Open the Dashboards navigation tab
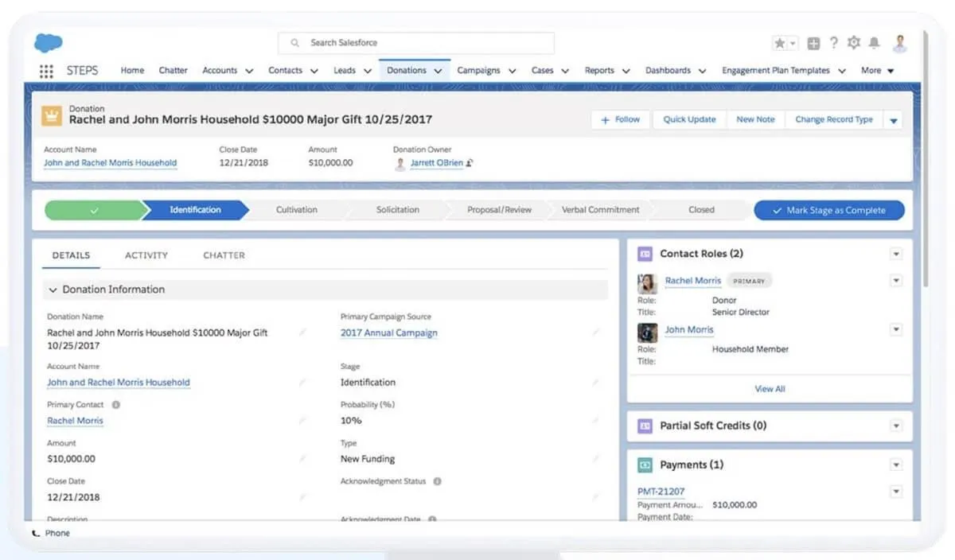The height and width of the screenshot is (560, 955). pos(668,71)
